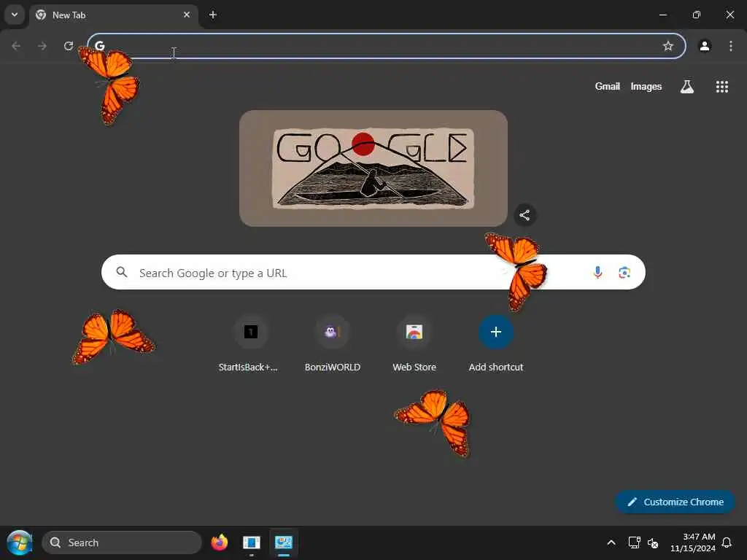Click the muted volume tray icon
The image size is (747, 560).
coord(653,542)
